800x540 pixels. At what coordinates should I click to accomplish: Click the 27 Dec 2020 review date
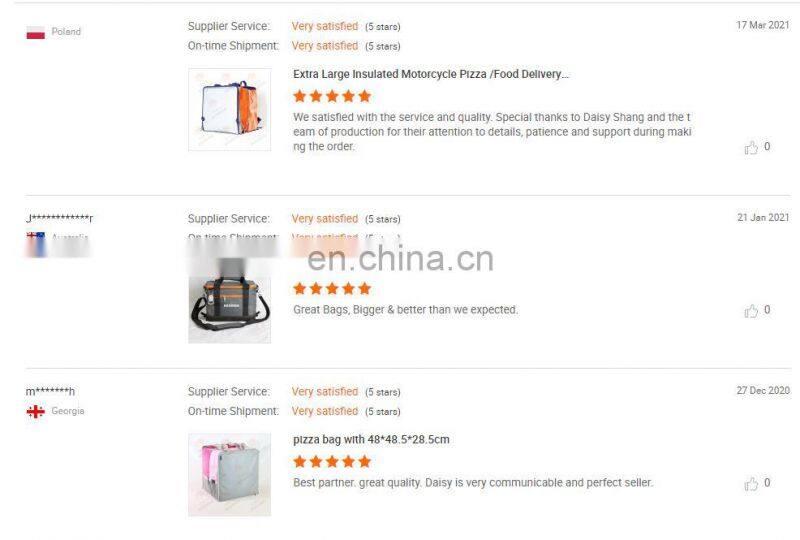[763, 390]
